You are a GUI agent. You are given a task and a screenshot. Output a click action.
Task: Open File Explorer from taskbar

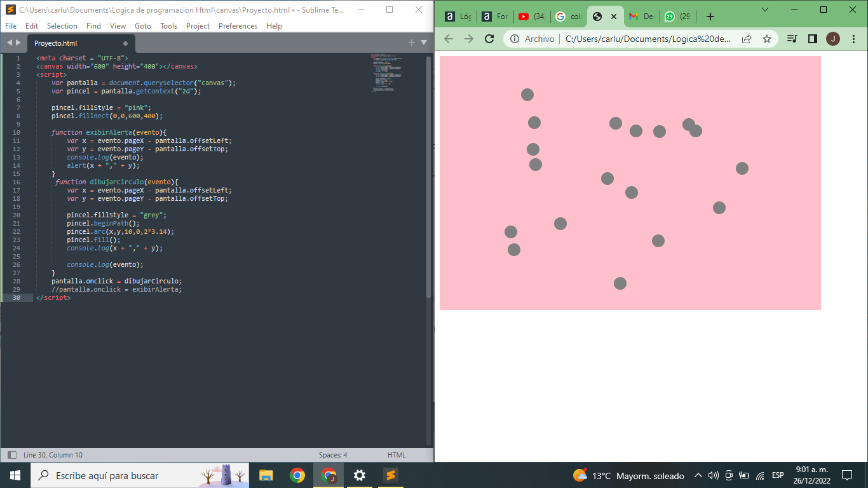tap(266, 475)
